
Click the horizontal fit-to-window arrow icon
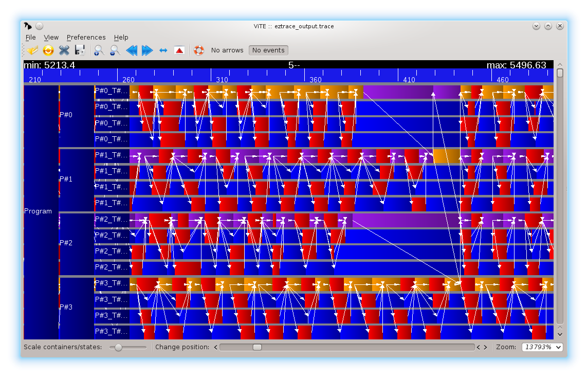[x=163, y=50]
